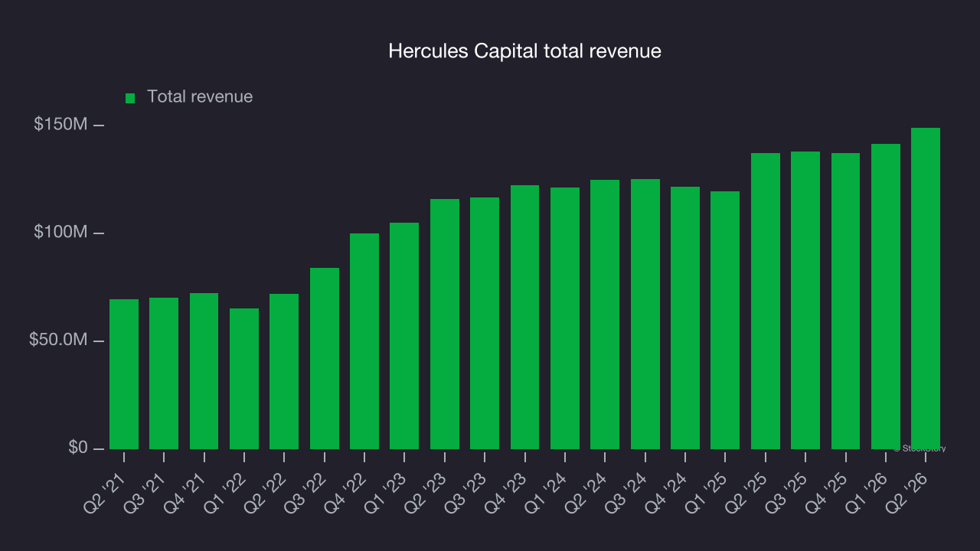Select the Q2 '23 revenue bar
This screenshot has width=980, height=551.
445,324
